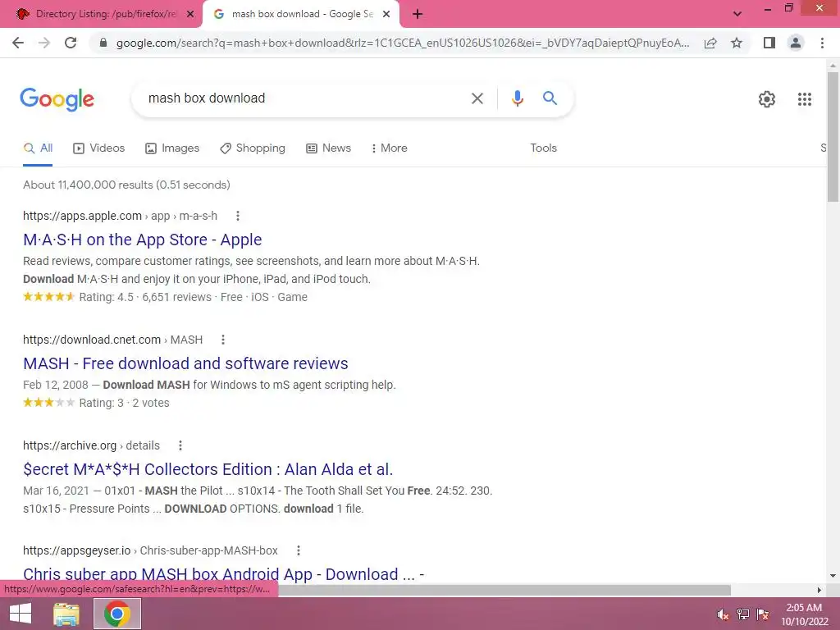
Task: Click the About 11,400,000 results text
Action: coord(126,185)
